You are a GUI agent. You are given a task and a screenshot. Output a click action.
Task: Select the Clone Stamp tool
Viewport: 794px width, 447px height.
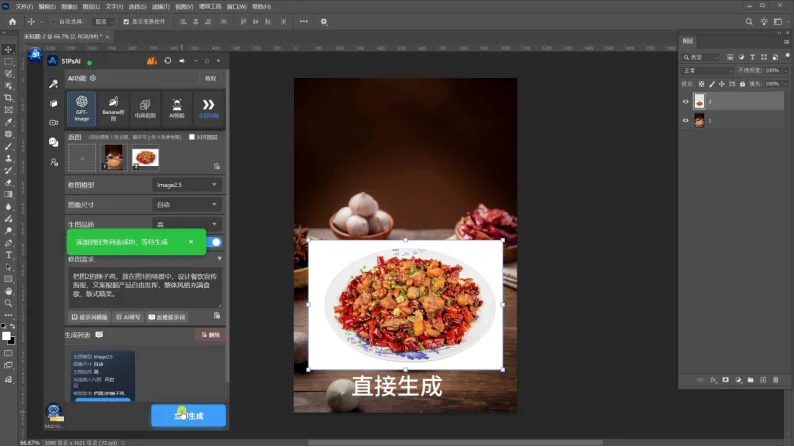(8, 158)
